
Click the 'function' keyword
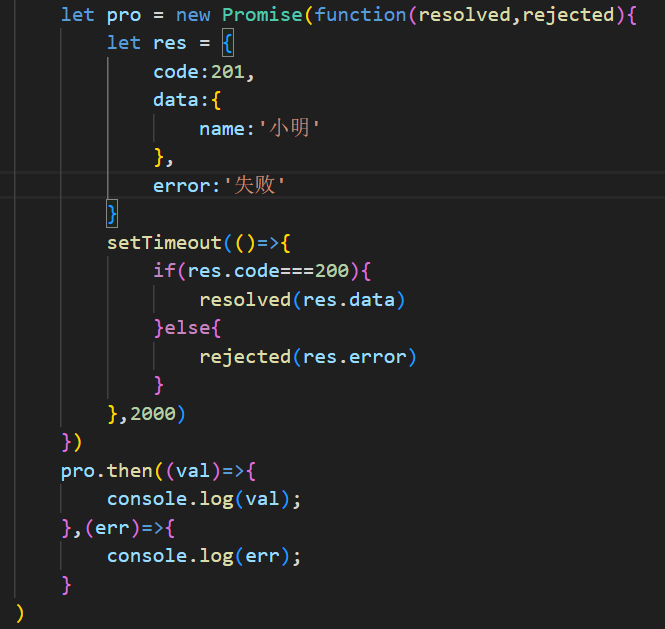point(360,15)
